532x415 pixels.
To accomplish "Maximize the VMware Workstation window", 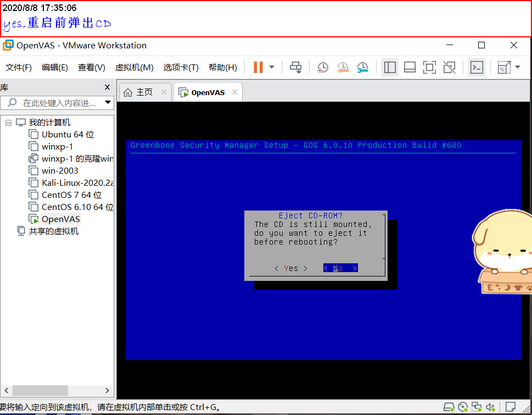I will click(x=481, y=45).
